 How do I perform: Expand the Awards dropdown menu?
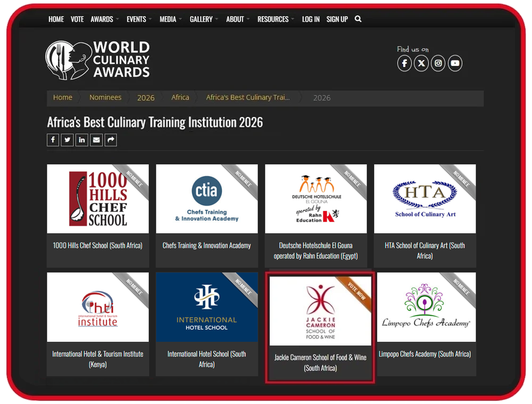[x=104, y=19]
